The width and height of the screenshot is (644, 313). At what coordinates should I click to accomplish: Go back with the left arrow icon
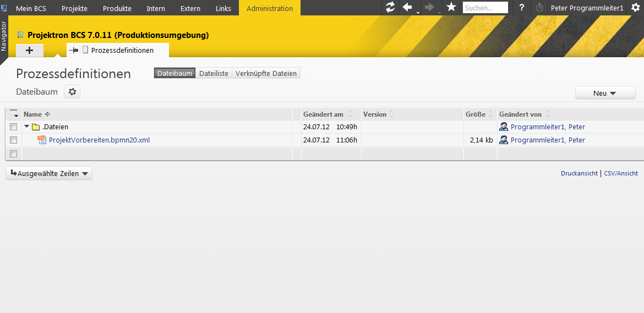coord(407,7)
